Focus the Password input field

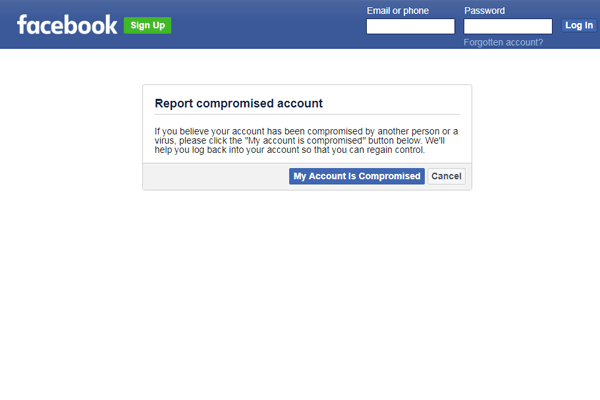[507, 27]
